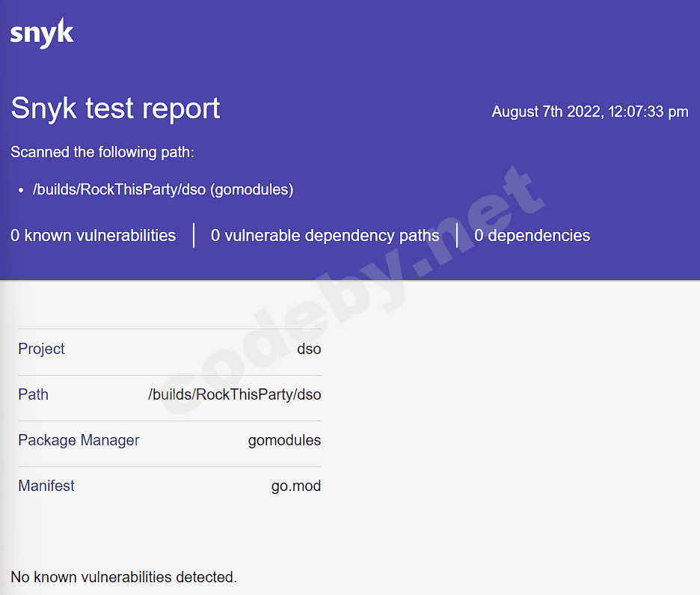Screen dimensions: 700x595
Task: Click "Scanned the following path:" text
Action: point(102,153)
